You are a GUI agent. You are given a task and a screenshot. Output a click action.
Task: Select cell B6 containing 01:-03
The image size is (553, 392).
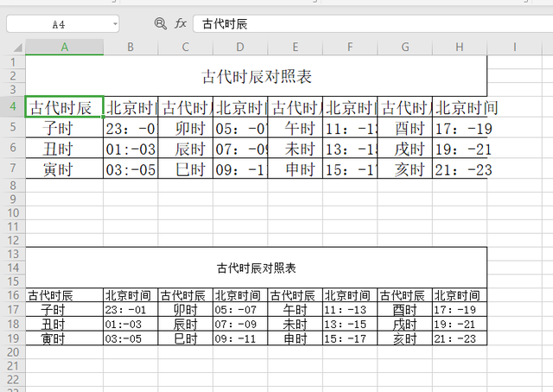pos(130,148)
